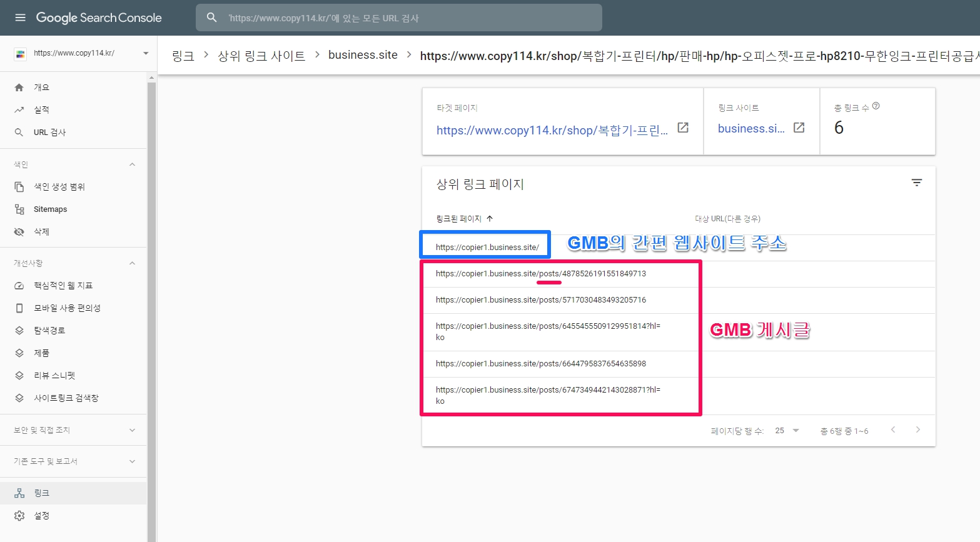Click the layers icon beside 탐색경로
The width and height of the screenshot is (980, 542).
pos(19,331)
